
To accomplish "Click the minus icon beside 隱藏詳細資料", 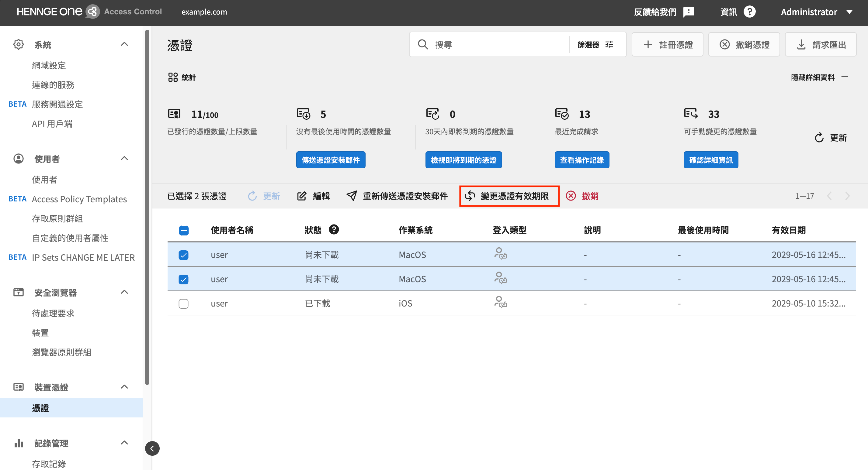I will point(844,77).
